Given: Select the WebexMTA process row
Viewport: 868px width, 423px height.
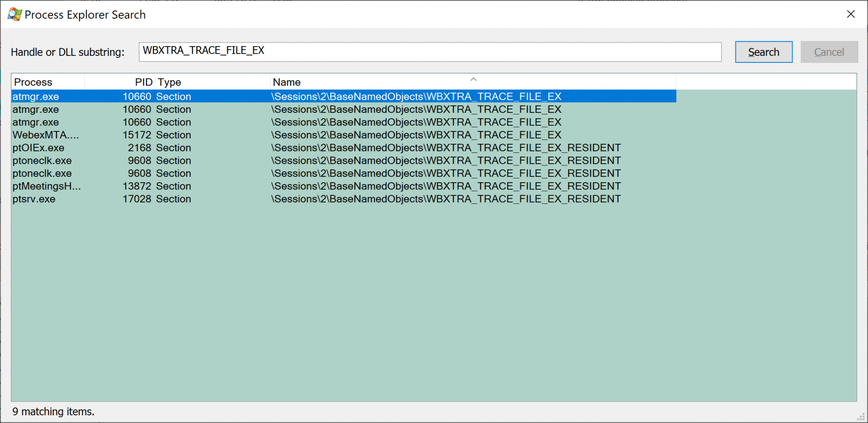Looking at the screenshot, I should coord(46,135).
